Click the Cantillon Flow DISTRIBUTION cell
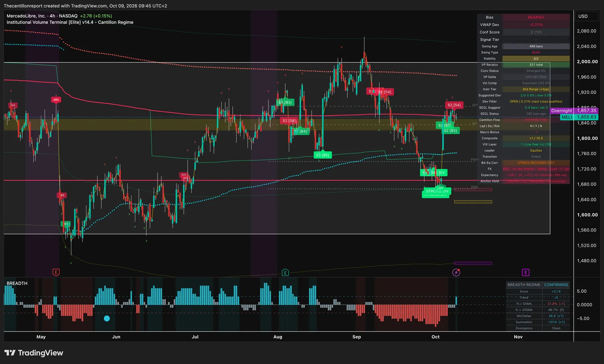The width and height of the screenshot is (604, 364). point(536,120)
